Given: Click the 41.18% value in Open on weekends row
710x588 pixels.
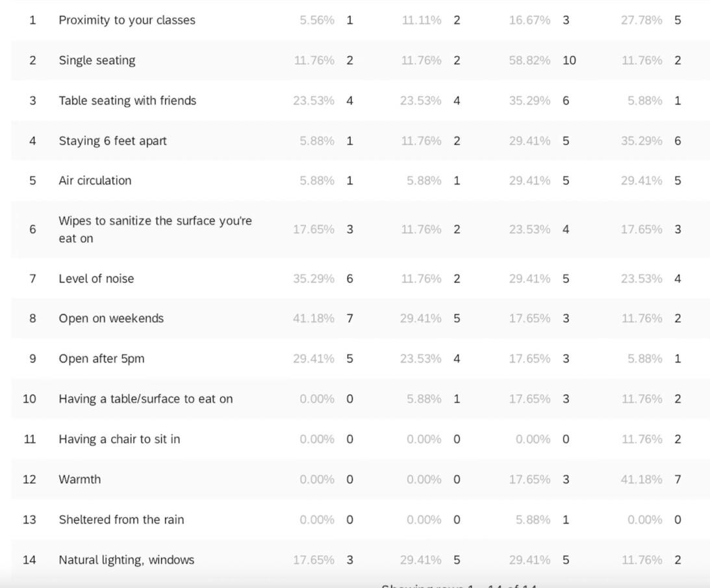Looking at the screenshot, I should [x=314, y=318].
